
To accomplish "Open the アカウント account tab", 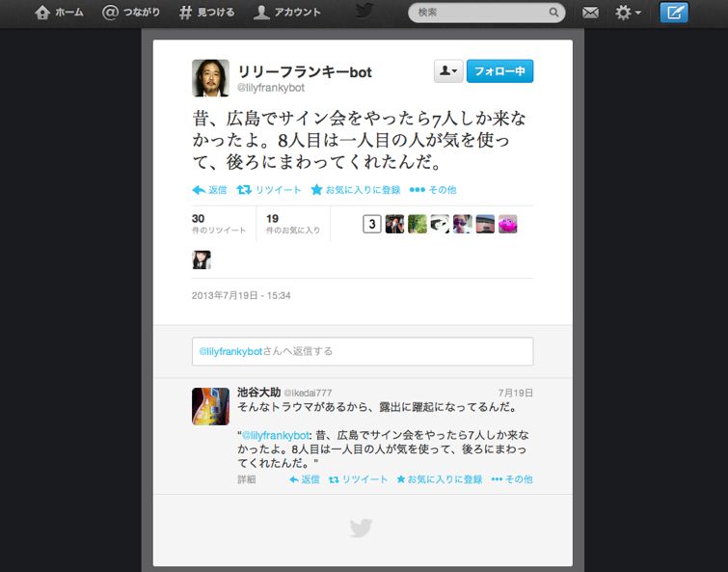I will pos(287,13).
